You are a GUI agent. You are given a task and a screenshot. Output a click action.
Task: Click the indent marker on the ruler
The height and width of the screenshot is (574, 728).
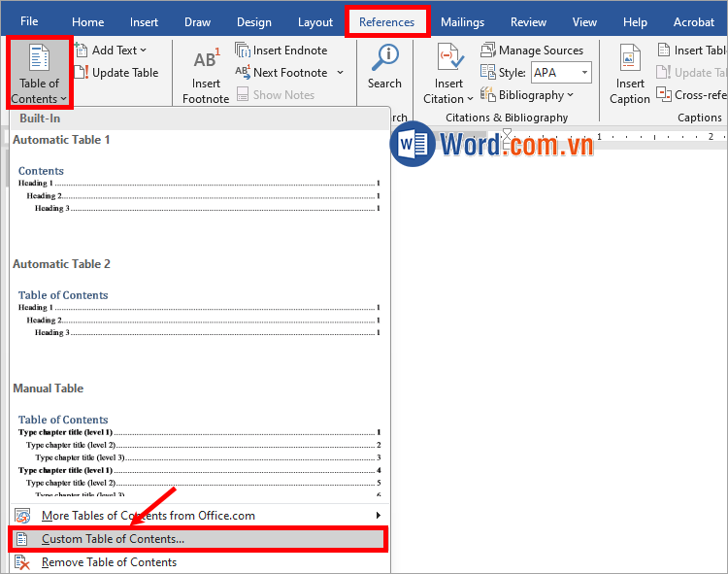pos(507,141)
